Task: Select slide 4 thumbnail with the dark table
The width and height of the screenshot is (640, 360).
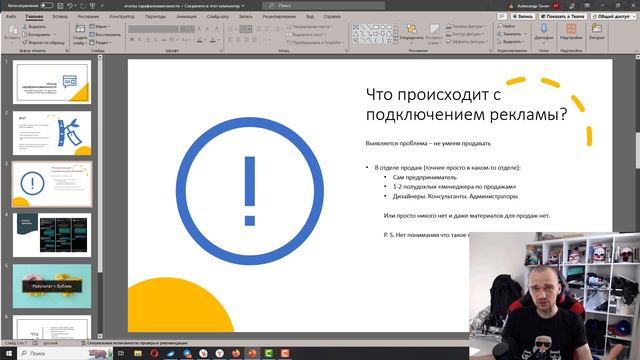Action: [52, 235]
